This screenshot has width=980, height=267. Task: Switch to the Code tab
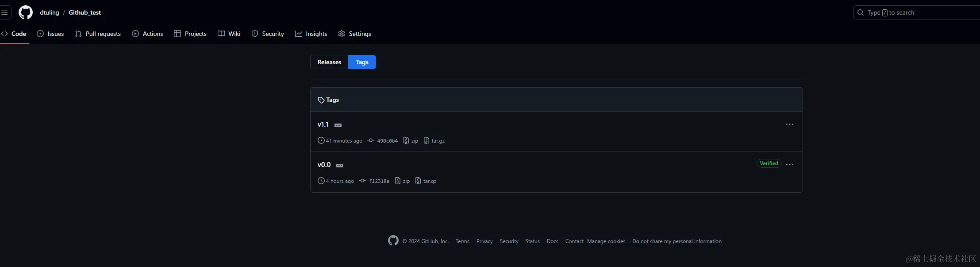tap(14, 34)
